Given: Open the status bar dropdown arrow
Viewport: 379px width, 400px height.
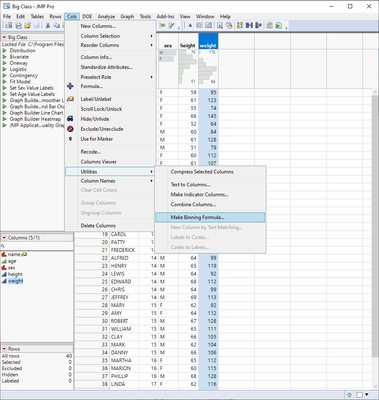Looking at the screenshot, I should pos(367,395).
